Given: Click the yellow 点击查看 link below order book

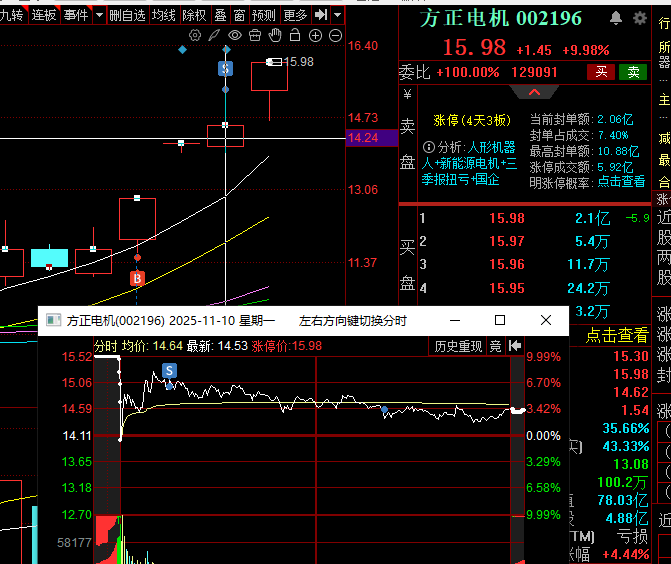Looking at the screenshot, I should 617,335.
